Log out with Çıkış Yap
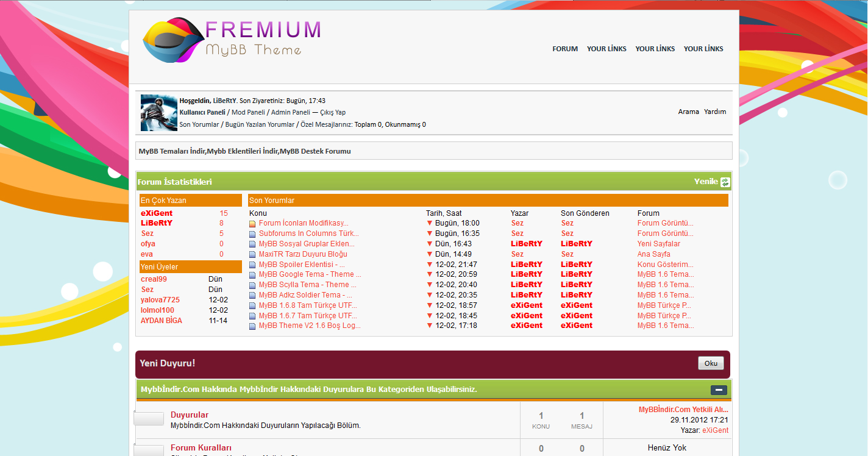868x456 pixels. (333, 112)
